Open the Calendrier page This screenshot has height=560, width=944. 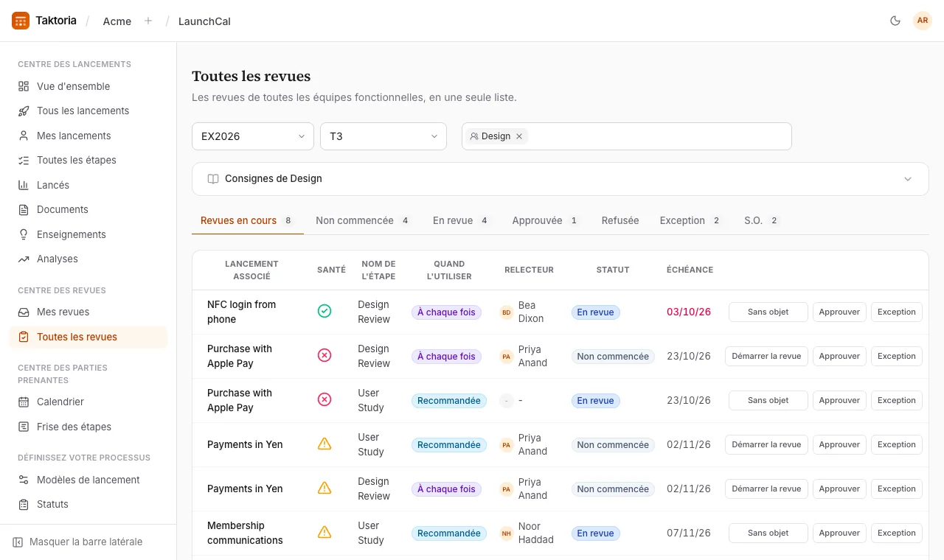coord(88,402)
